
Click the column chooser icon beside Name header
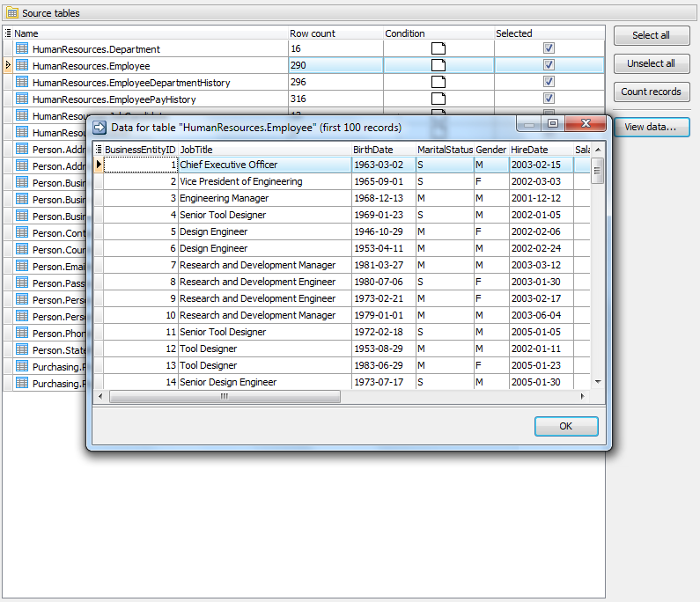[x=8, y=33]
